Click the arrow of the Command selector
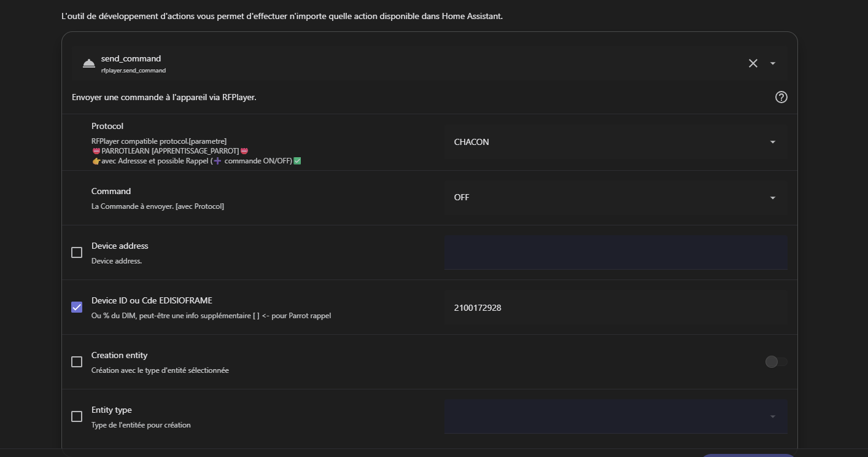This screenshot has height=457, width=868. (x=773, y=198)
